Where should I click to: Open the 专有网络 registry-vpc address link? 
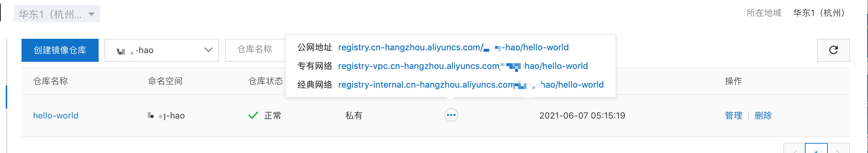(463, 66)
